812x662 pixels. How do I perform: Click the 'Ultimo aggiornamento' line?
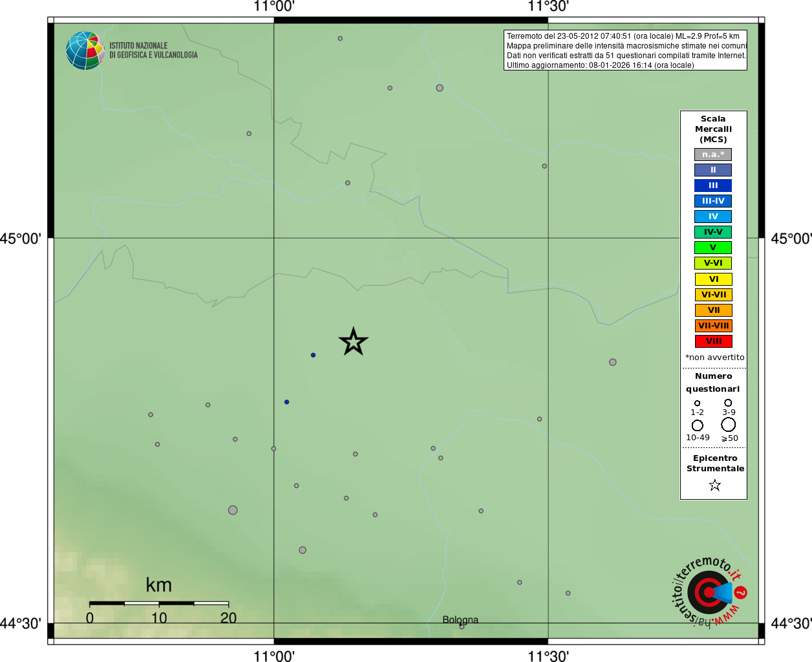(x=601, y=65)
